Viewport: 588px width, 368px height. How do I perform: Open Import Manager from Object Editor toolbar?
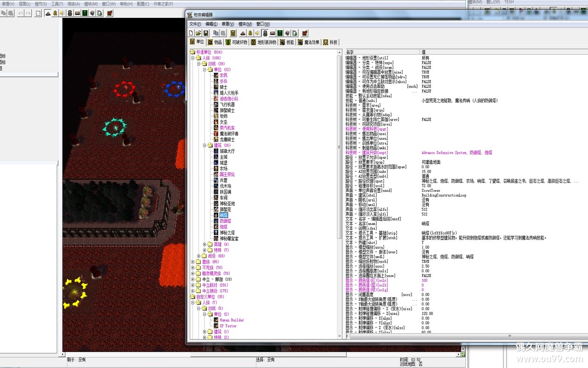pyautogui.click(x=294, y=33)
